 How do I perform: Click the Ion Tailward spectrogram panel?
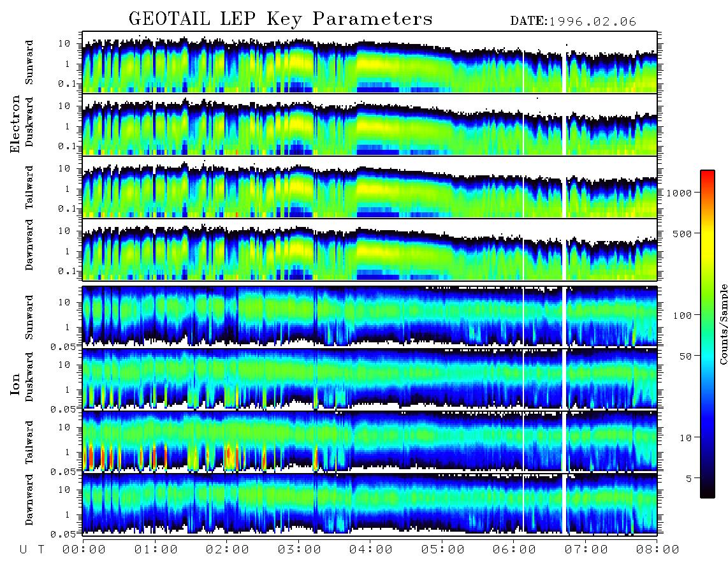[370, 441]
